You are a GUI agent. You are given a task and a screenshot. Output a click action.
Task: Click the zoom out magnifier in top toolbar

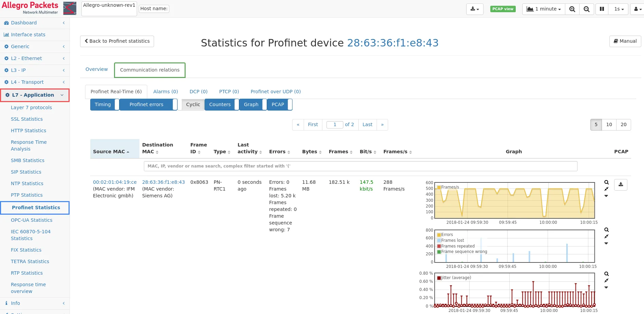pyautogui.click(x=586, y=9)
